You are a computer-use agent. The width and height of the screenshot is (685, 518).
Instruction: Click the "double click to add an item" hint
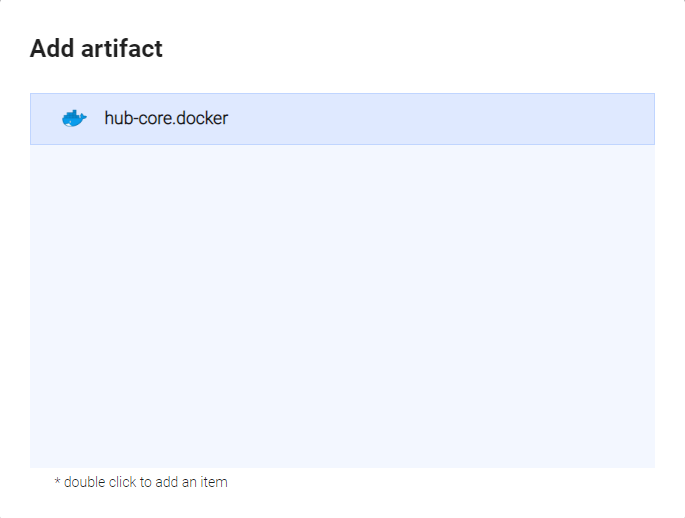pos(141,482)
